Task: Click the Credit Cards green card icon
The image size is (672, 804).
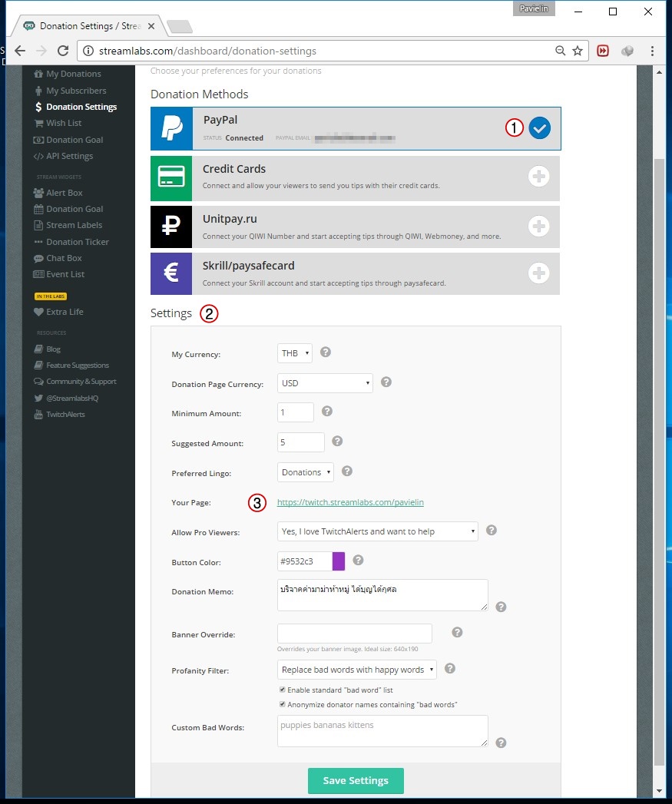Action: 171,178
